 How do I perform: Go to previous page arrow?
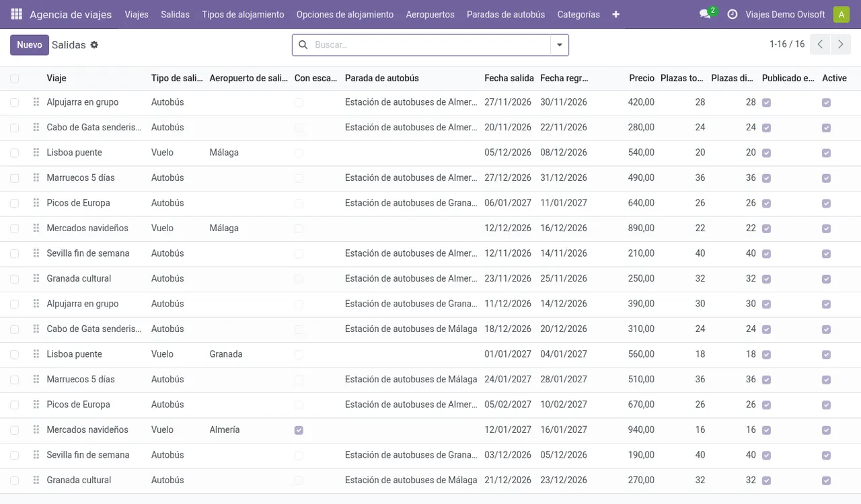tap(820, 44)
